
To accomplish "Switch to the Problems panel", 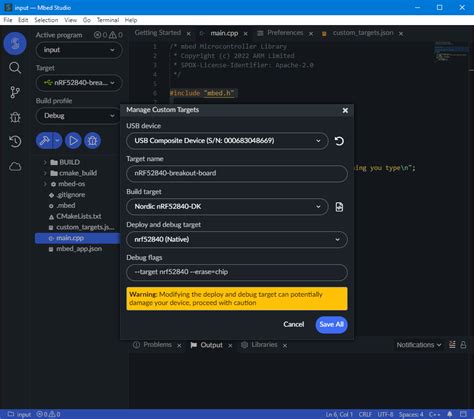I will click(x=157, y=345).
